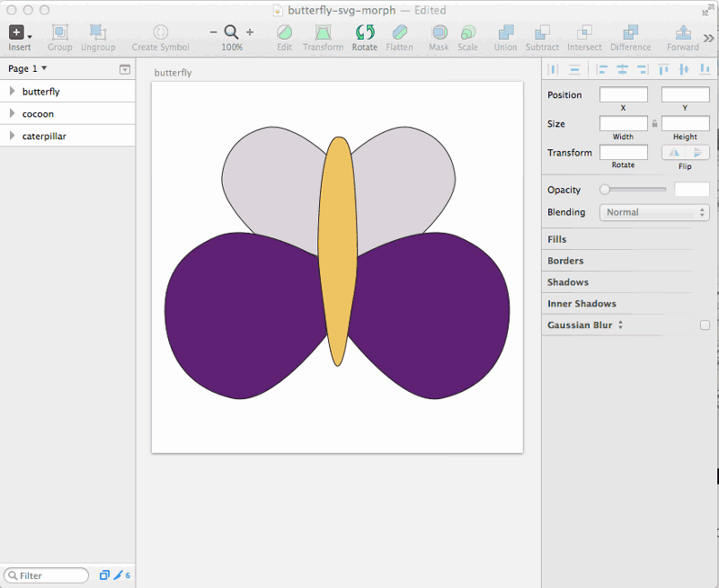Toggle the size proportions lock
Viewport: 719px width, 588px height.
click(x=654, y=123)
